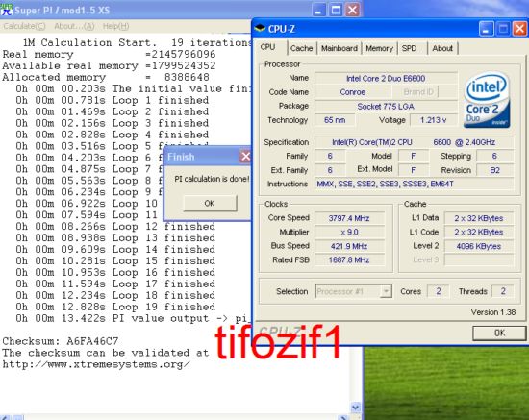Click the OK button in CPU-Z window
Viewport: 529px width, 420px height.
pos(499,334)
